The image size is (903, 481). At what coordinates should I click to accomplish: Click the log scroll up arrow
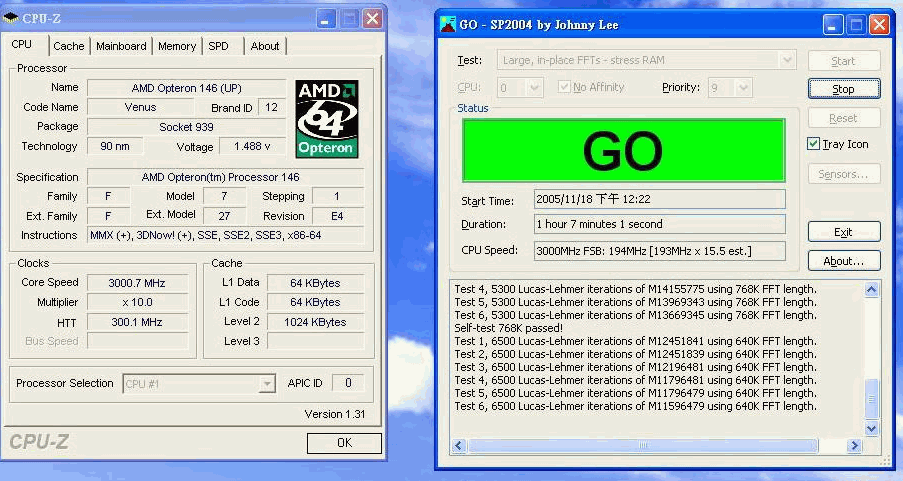tap(871, 290)
